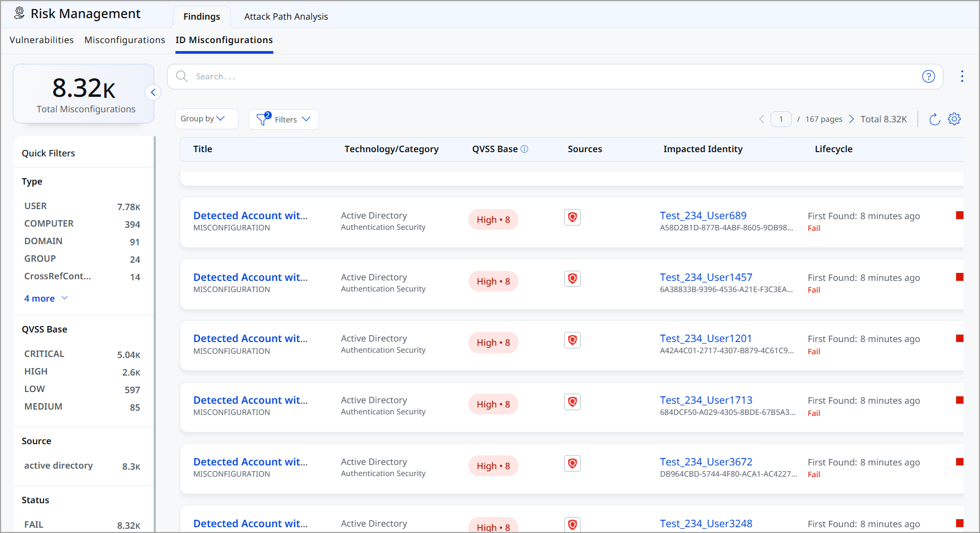Image resolution: width=980 pixels, height=533 pixels.
Task: Click the source shield icon for Test_234_User1713
Action: (572, 402)
